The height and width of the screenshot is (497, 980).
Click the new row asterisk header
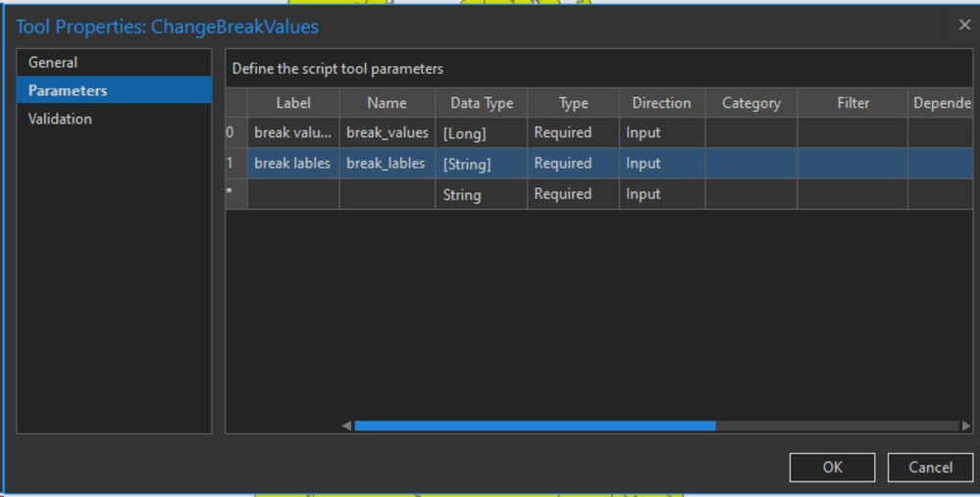[235, 194]
